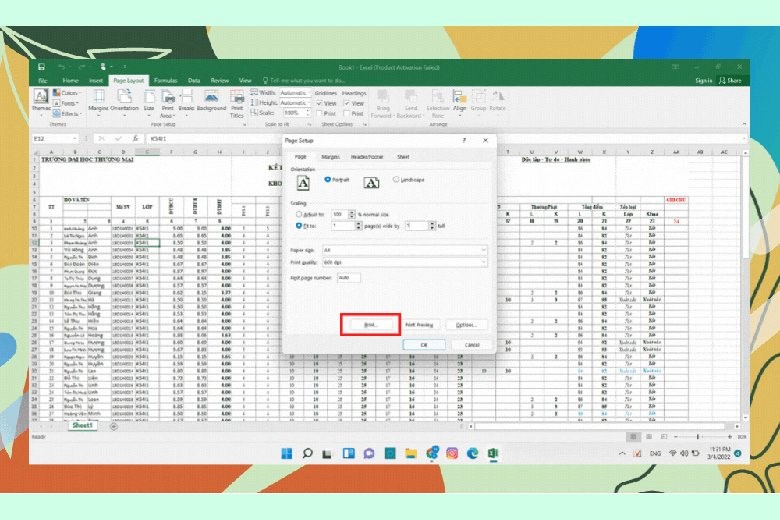
Task: Click the Print... button in Page Setup
Action: click(371, 324)
